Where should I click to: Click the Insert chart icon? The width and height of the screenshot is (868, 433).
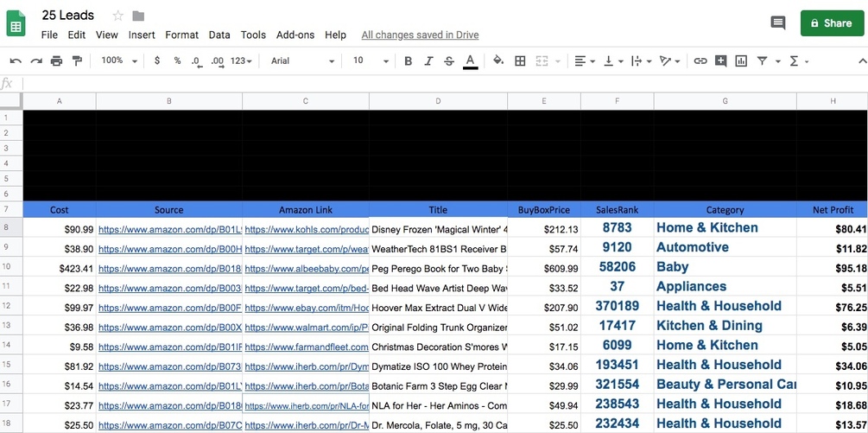(x=741, y=60)
